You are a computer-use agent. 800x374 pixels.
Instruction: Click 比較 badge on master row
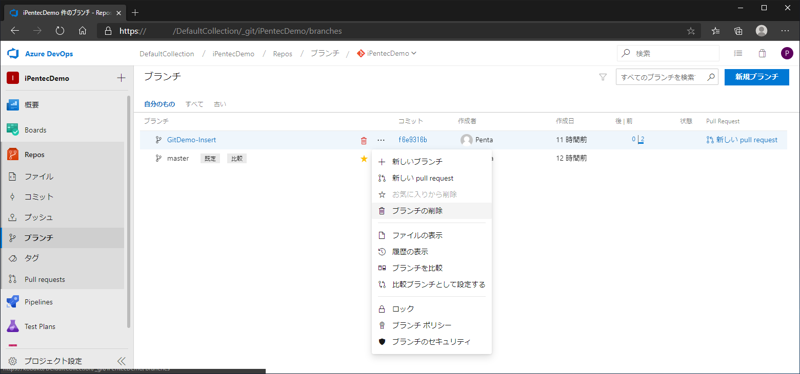click(x=237, y=159)
